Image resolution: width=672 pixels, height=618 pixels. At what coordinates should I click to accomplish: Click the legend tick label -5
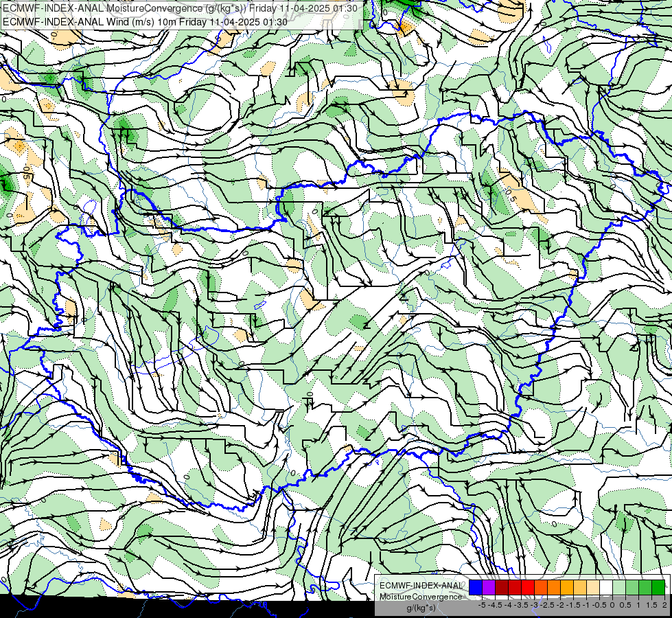482,605
